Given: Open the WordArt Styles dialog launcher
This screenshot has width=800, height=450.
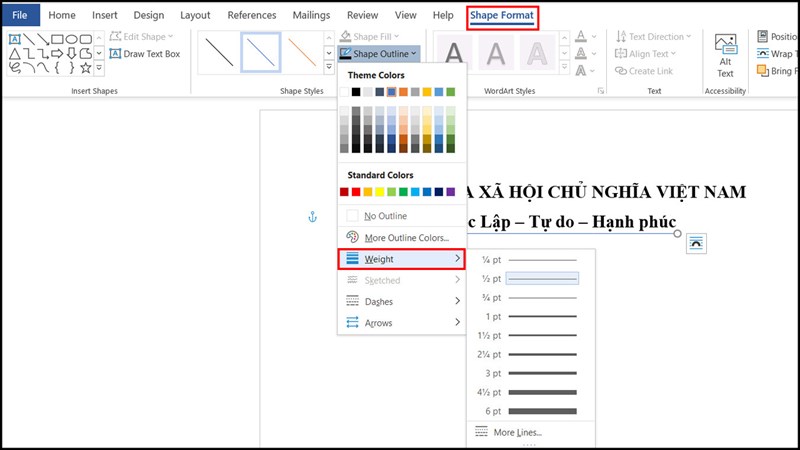Looking at the screenshot, I should point(601,91).
